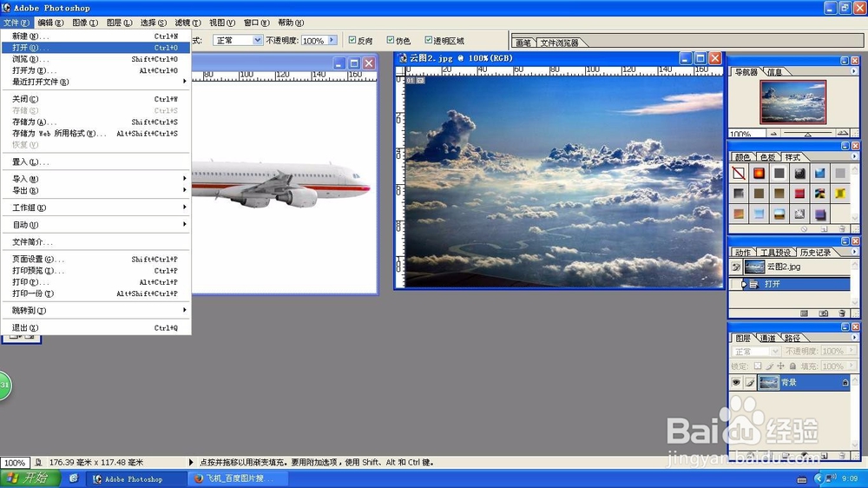Toggle 透明区域 checkbox
The image size is (868, 488).
coord(428,40)
